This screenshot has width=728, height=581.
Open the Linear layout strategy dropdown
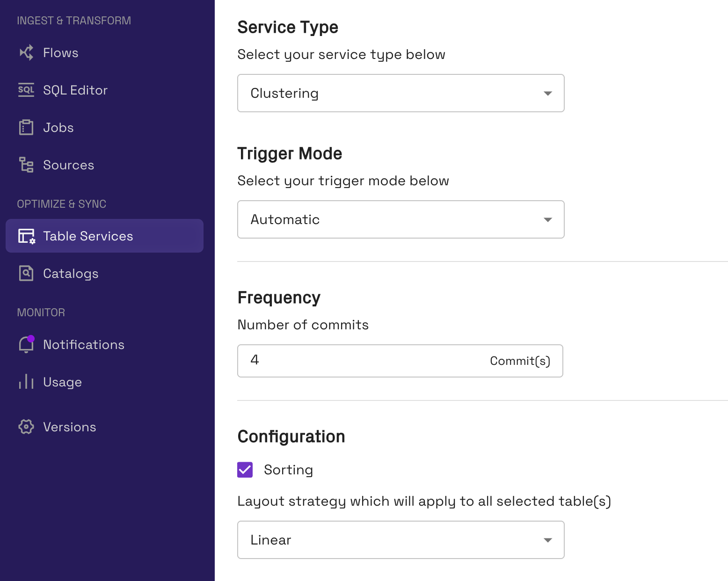click(401, 540)
